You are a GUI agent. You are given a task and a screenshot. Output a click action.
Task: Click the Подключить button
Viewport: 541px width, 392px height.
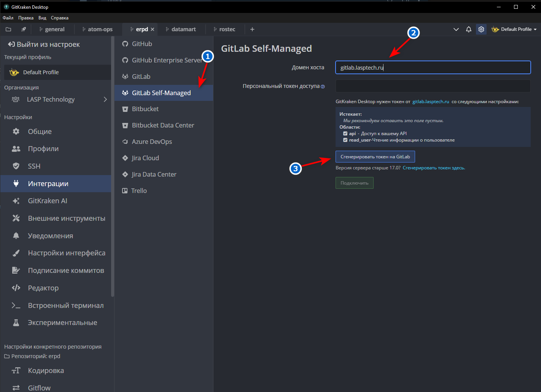coord(355,183)
